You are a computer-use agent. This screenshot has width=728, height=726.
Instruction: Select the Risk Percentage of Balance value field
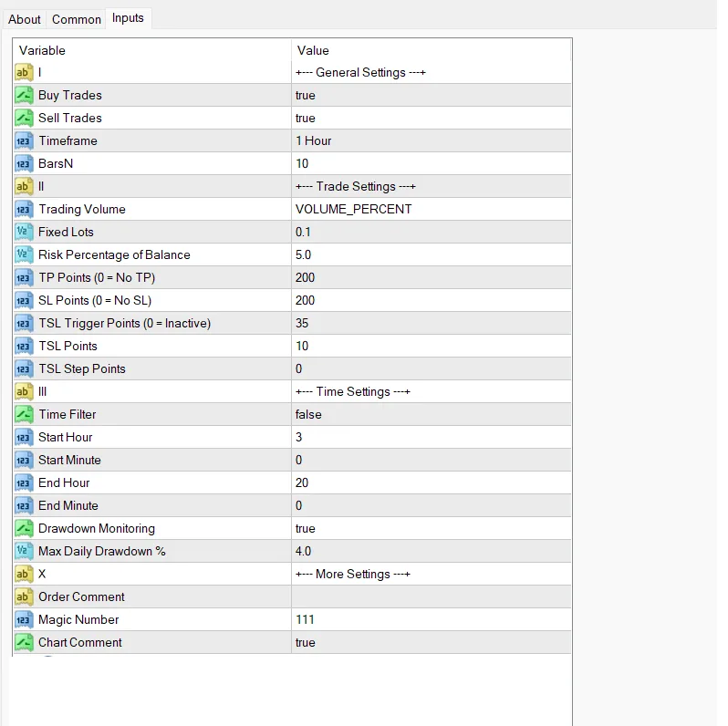pos(431,255)
